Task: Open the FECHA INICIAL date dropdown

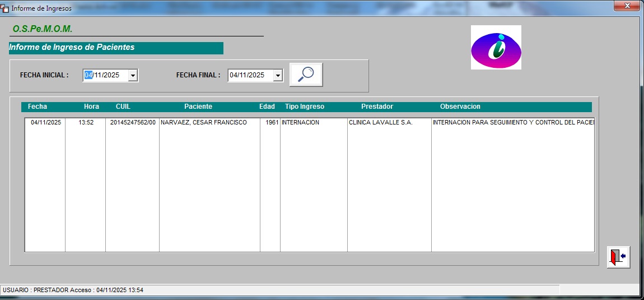Action: click(133, 75)
